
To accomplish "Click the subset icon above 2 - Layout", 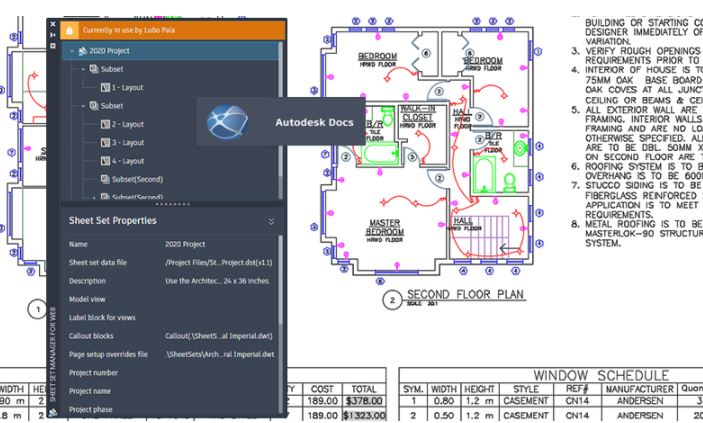I will click(x=94, y=106).
